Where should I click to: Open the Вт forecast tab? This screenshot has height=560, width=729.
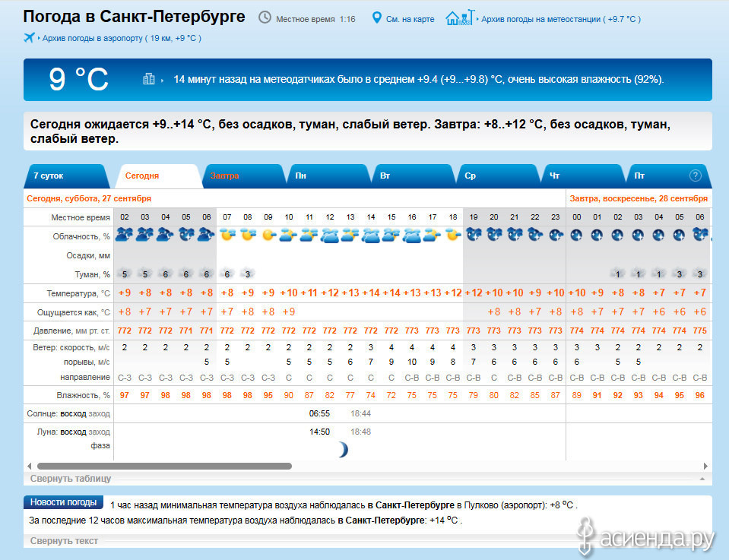coord(412,176)
